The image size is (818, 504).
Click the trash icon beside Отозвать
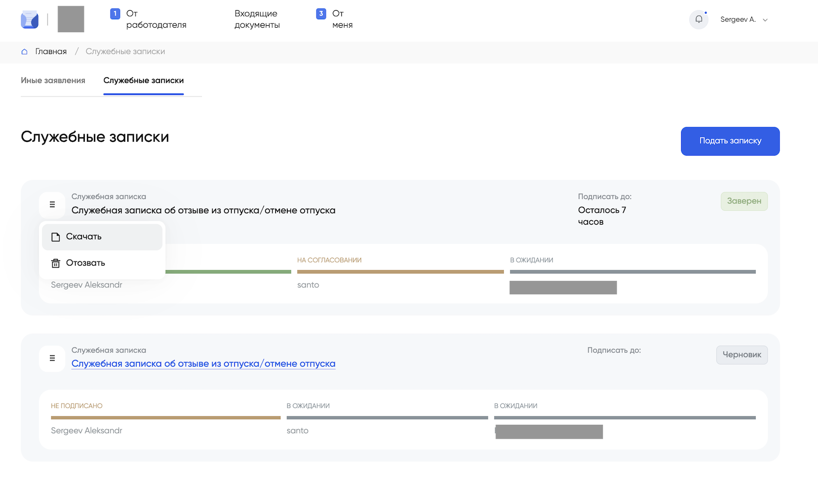click(56, 263)
